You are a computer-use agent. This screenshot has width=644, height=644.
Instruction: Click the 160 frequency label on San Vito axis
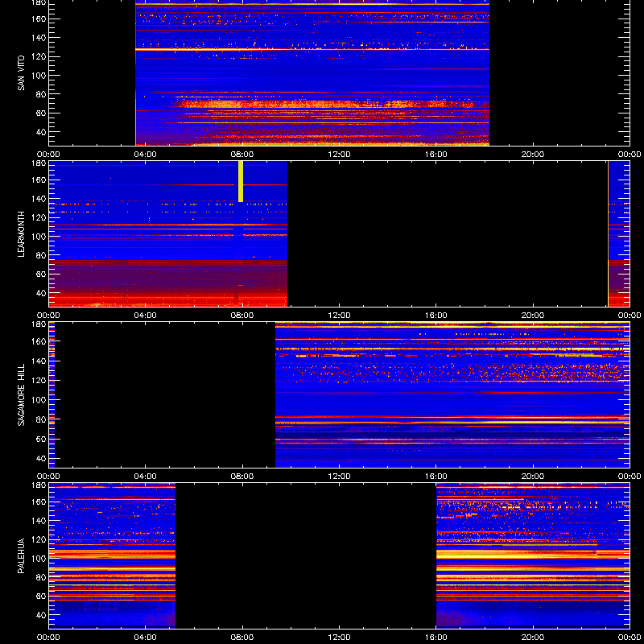39,19
